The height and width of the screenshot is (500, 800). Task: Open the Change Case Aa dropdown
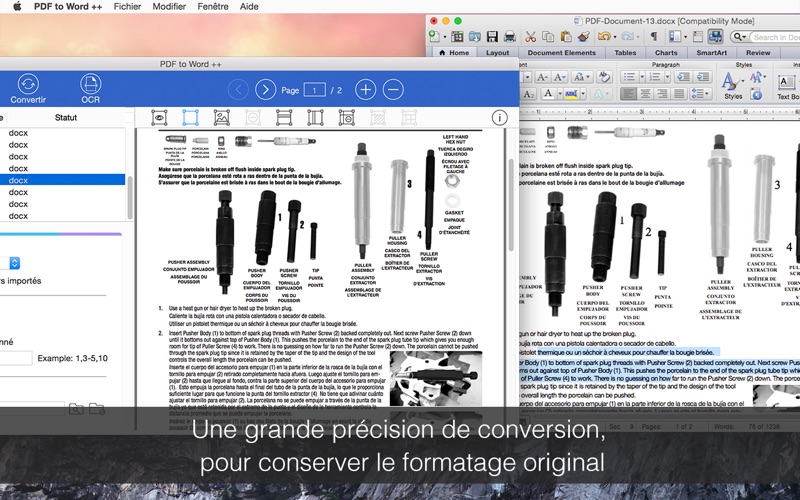[x=581, y=77]
